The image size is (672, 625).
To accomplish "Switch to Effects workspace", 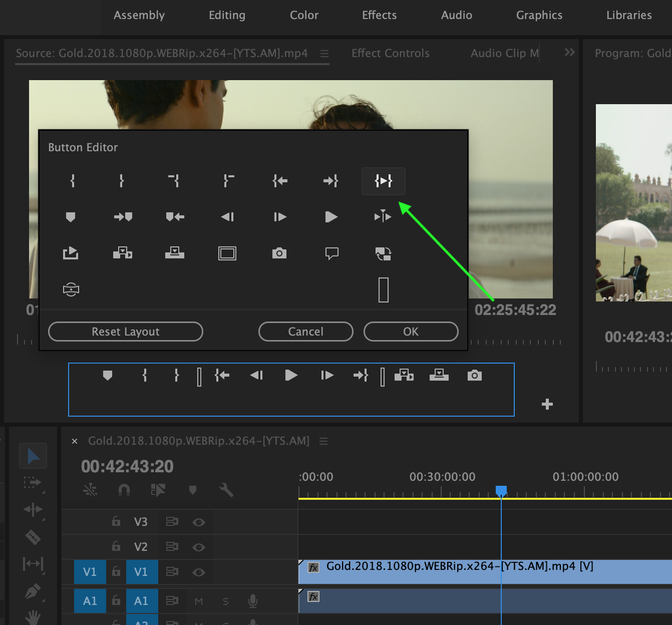I will pyautogui.click(x=380, y=15).
